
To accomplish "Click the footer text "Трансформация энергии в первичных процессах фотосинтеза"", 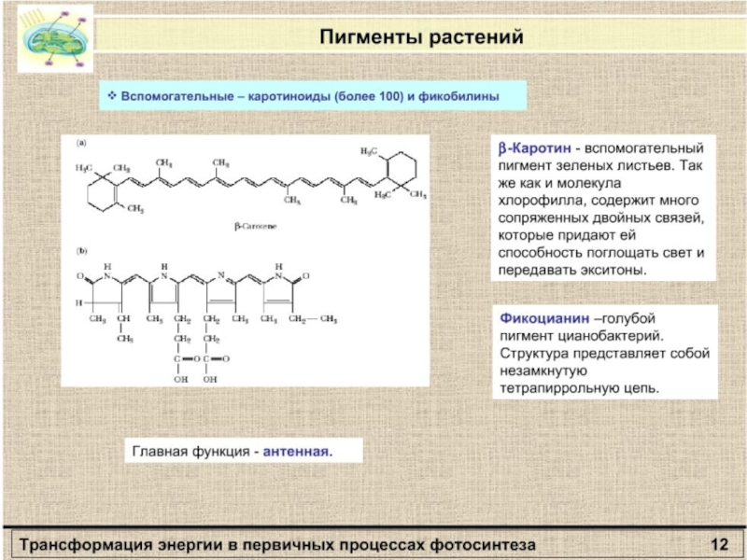I will [x=277, y=544].
